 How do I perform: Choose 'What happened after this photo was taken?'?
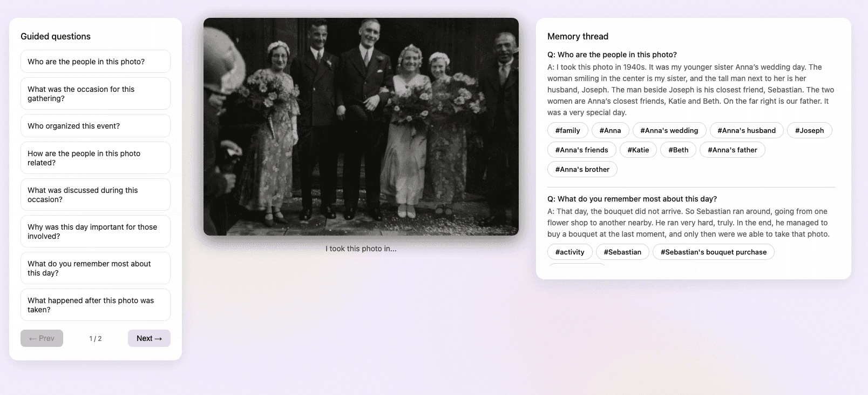pyautogui.click(x=96, y=305)
